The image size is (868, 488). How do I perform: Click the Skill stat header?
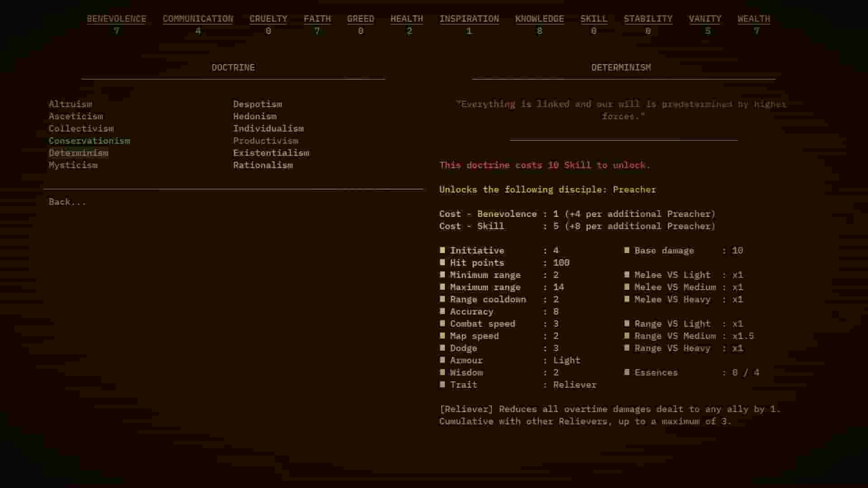tap(594, 19)
